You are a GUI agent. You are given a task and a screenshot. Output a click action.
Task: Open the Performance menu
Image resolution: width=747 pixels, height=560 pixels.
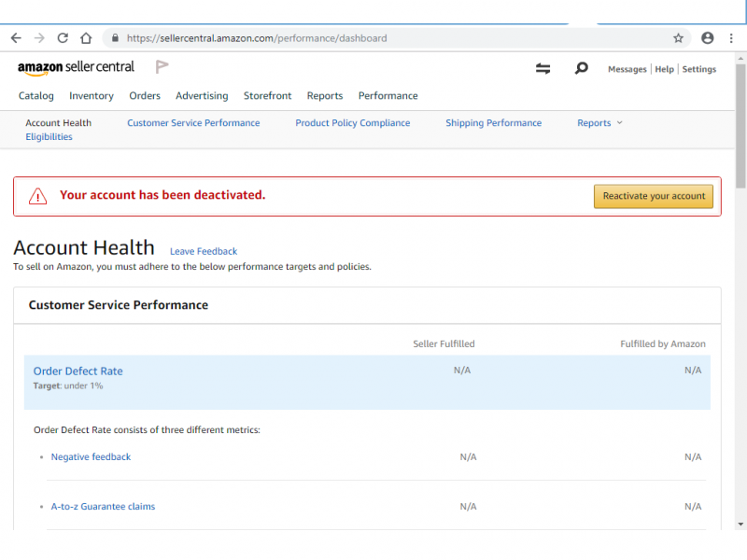point(388,96)
